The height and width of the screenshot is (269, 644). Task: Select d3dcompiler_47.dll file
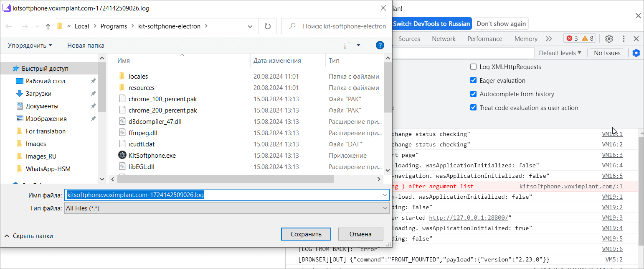pyautogui.click(x=155, y=122)
